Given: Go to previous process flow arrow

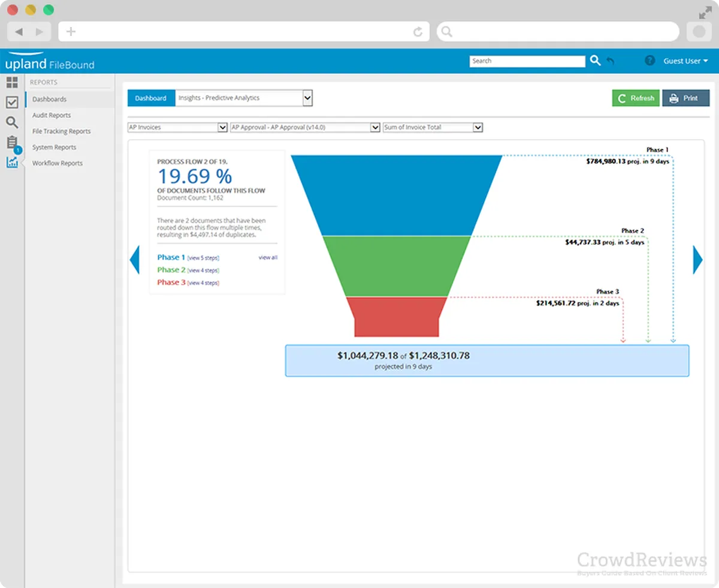Looking at the screenshot, I should point(135,260).
